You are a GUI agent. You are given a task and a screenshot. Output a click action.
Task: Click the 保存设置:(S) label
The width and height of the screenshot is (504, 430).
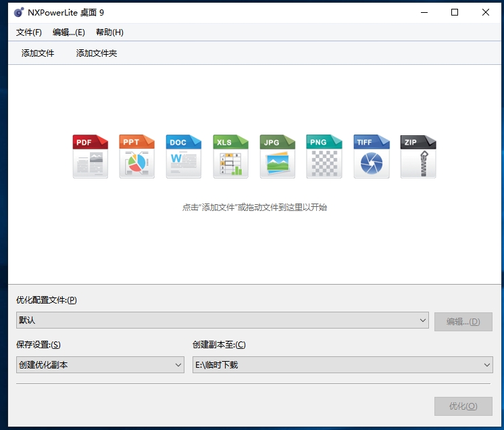point(39,345)
